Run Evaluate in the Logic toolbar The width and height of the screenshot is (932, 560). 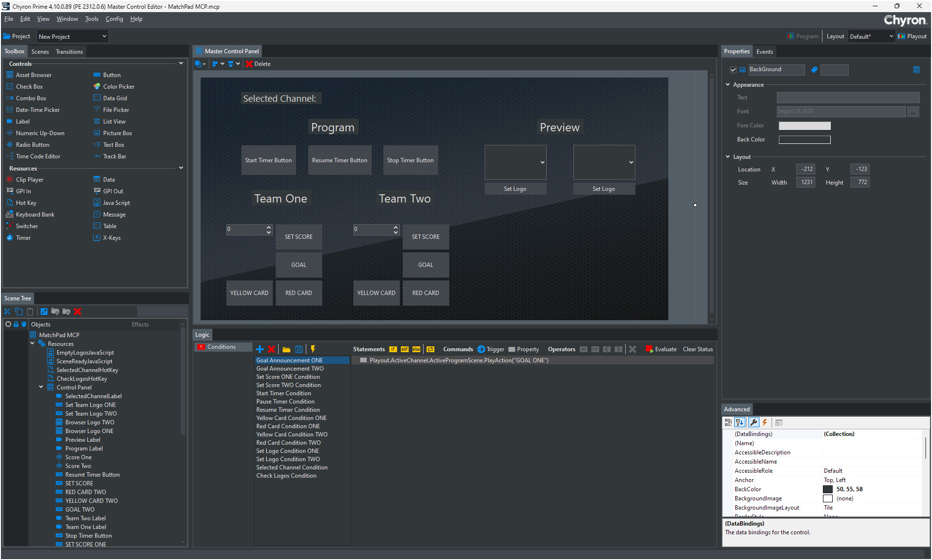(x=661, y=349)
